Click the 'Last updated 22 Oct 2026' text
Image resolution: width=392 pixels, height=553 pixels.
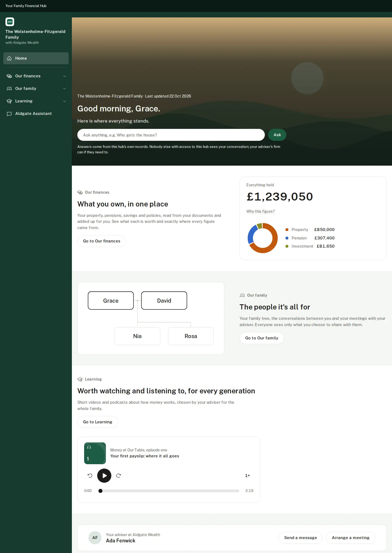(x=168, y=96)
